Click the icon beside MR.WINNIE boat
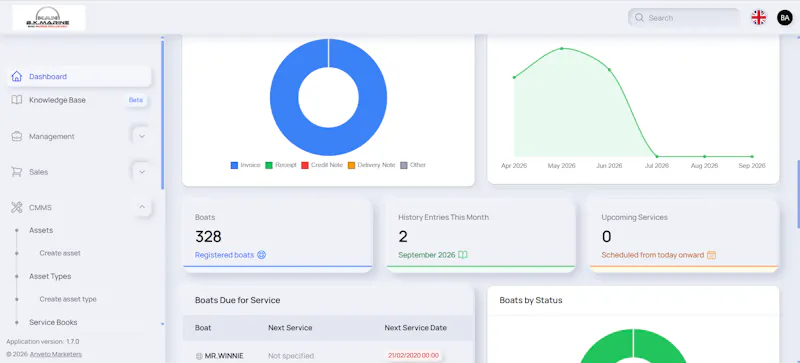The image size is (800, 363). 199,356
